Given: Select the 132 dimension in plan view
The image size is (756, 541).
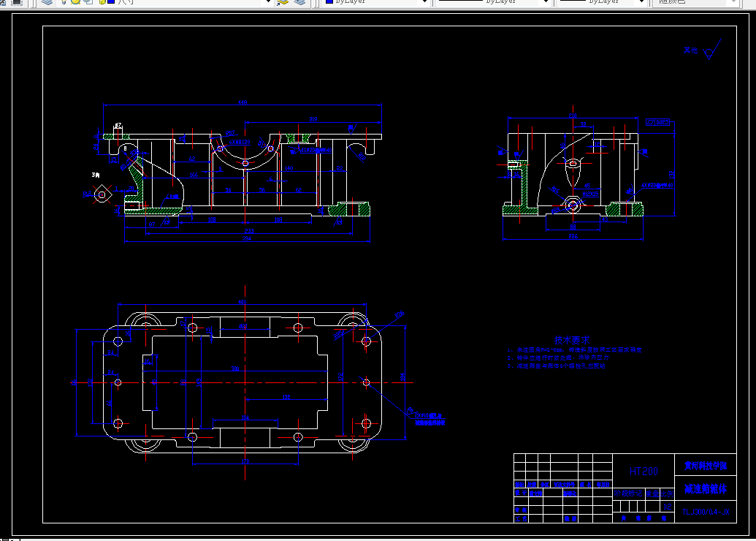Looking at the screenshot, I should coord(286,397).
